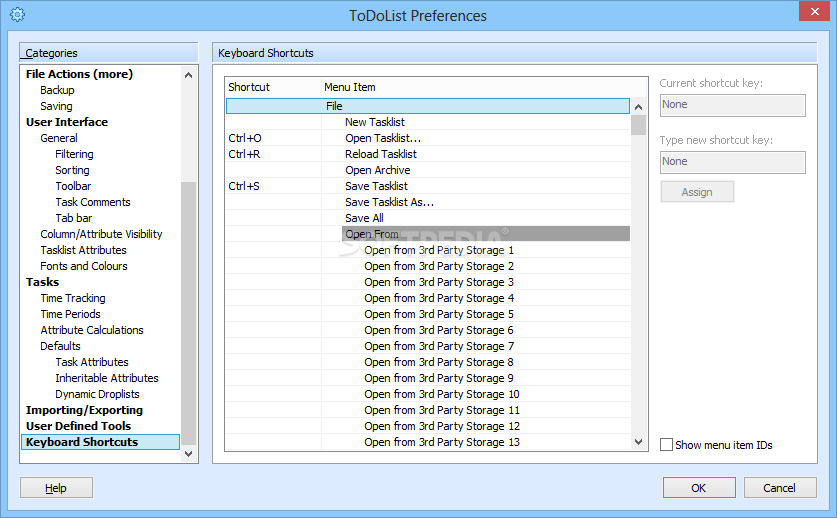Image resolution: width=837 pixels, height=518 pixels.
Task: Open Importing/Exporting category
Action: (84, 410)
